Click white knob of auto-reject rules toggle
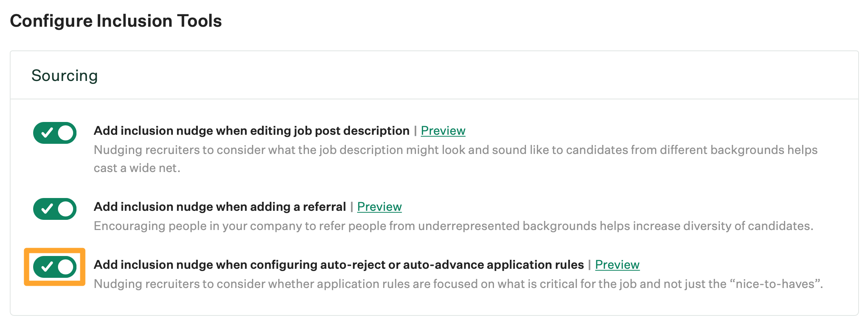Viewport: 868px width, 326px height. click(x=66, y=267)
